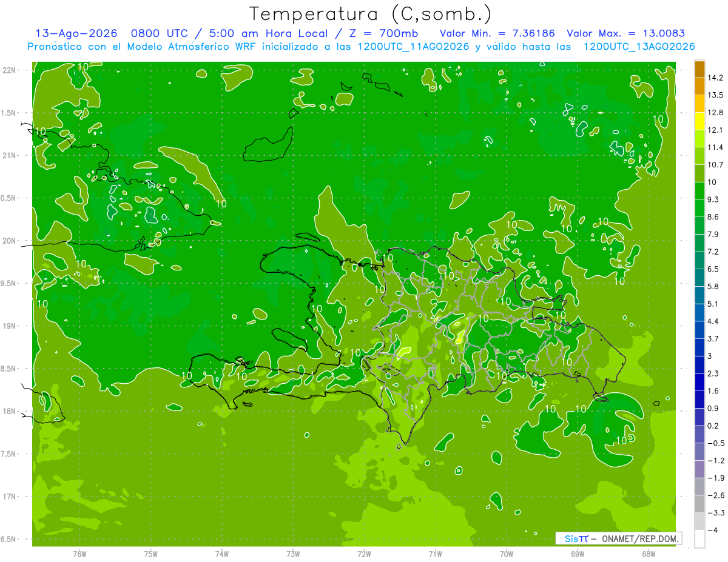728x562 pixels.
Task: Click the '0.9' legend value
Action: (713, 409)
